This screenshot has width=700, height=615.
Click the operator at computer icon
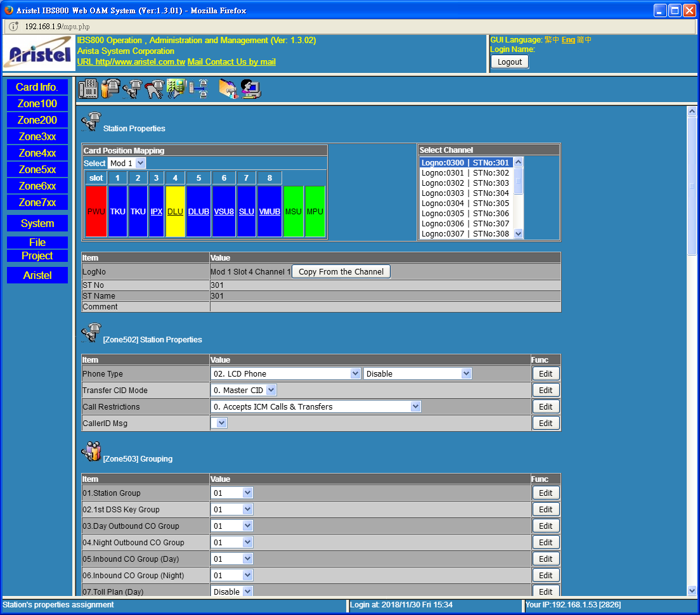[x=251, y=88]
